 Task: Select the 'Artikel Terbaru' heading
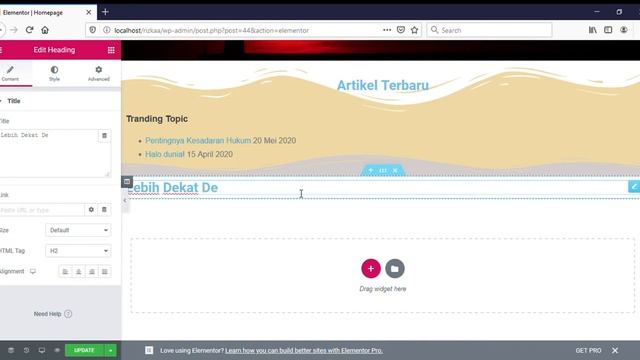tap(383, 85)
